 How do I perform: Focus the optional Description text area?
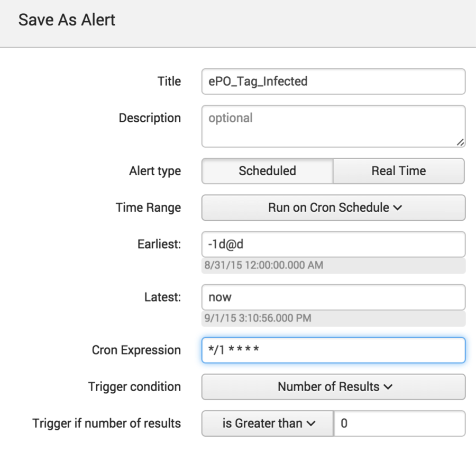pos(333,126)
